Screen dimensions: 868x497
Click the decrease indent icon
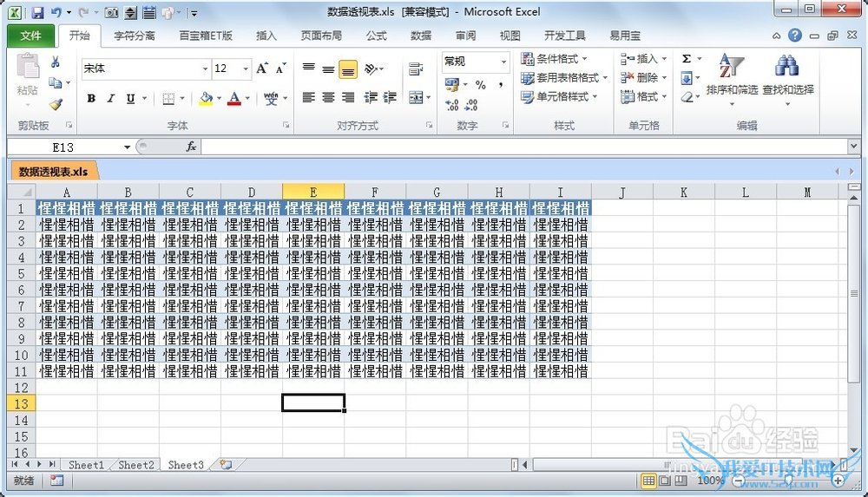[371, 97]
